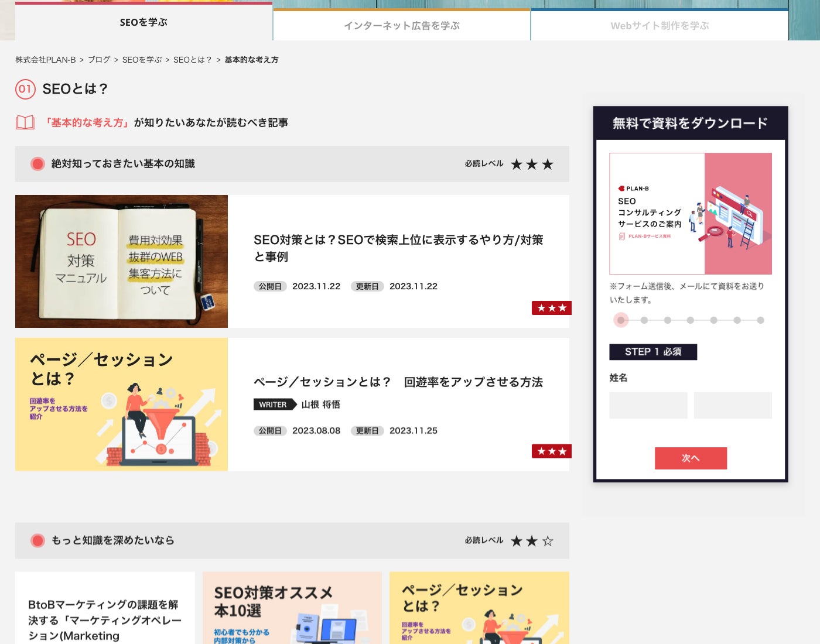Click the writer name 山根 将悟
The width and height of the screenshot is (820, 644).
pyautogui.click(x=321, y=405)
